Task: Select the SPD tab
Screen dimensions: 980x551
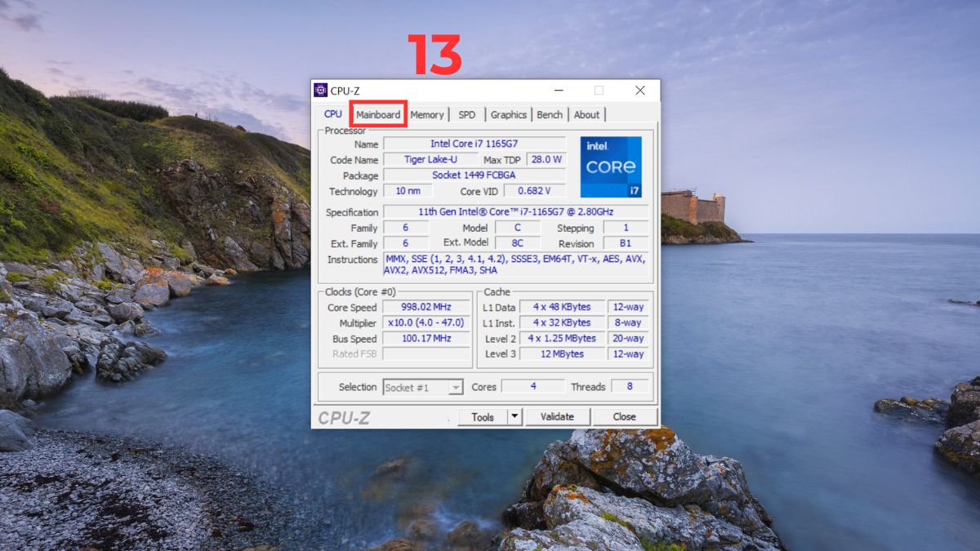Action: point(467,115)
